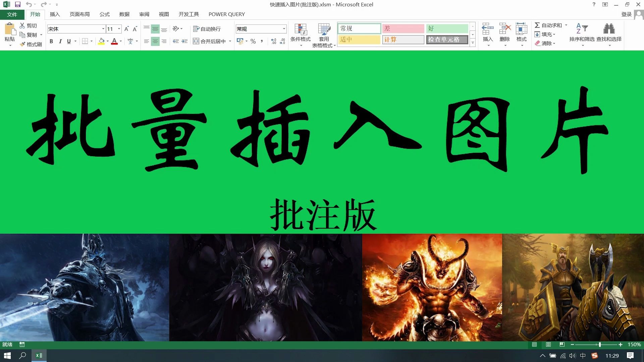Click the Paste clipboard icon
The height and width of the screenshot is (362, 644).
10,29
